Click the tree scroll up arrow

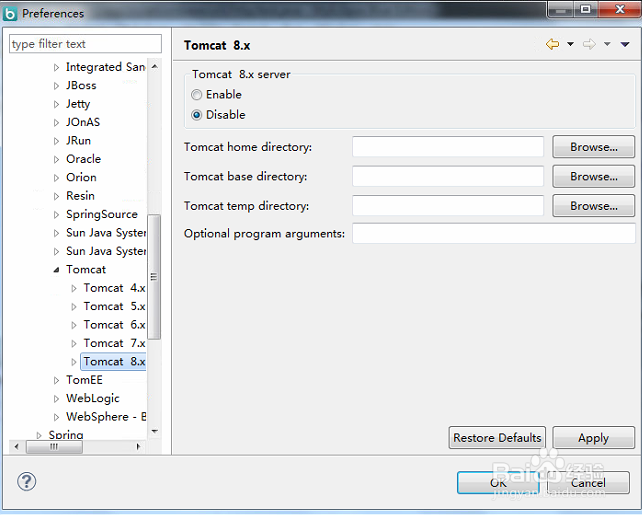tap(154, 66)
